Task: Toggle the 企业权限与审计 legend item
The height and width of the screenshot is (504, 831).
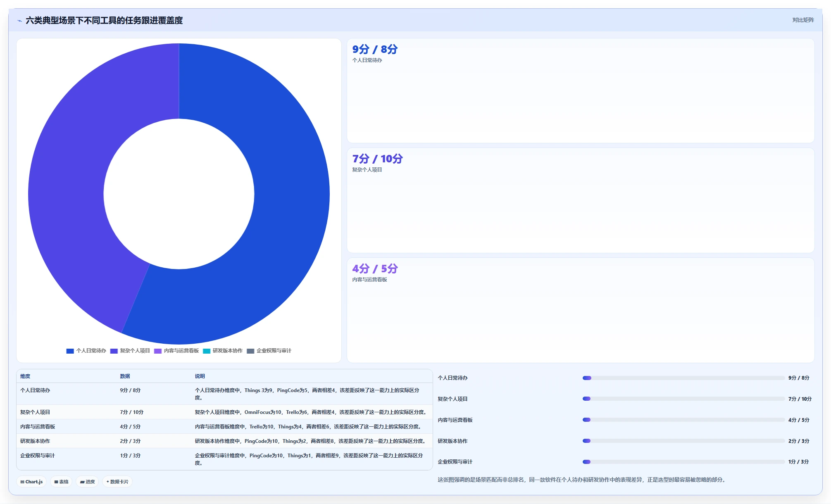Action: click(x=269, y=351)
